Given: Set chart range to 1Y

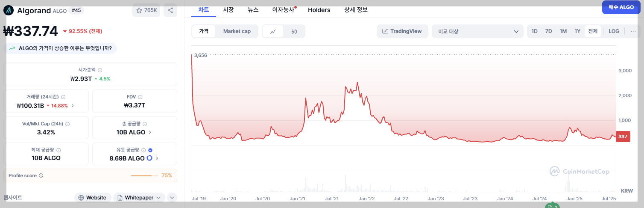Looking at the screenshot, I should [x=577, y=31].
